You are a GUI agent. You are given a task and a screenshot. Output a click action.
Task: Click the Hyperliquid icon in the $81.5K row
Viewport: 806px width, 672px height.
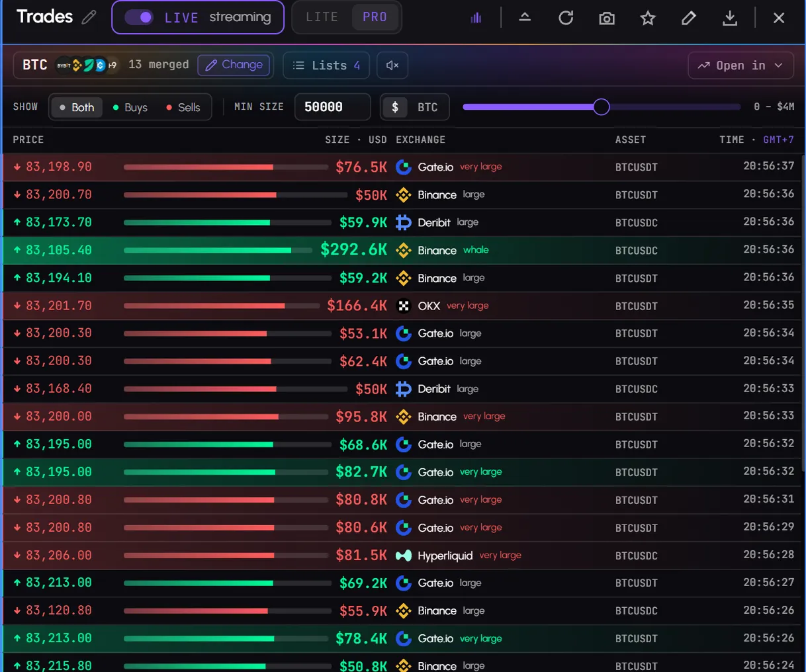pyautogui.click(x=404, y=556)
